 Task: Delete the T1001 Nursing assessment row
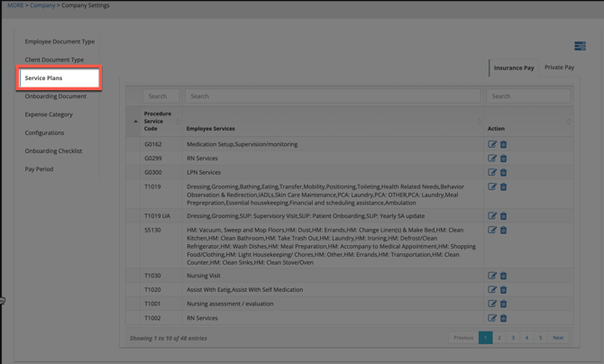coord(503,304)
